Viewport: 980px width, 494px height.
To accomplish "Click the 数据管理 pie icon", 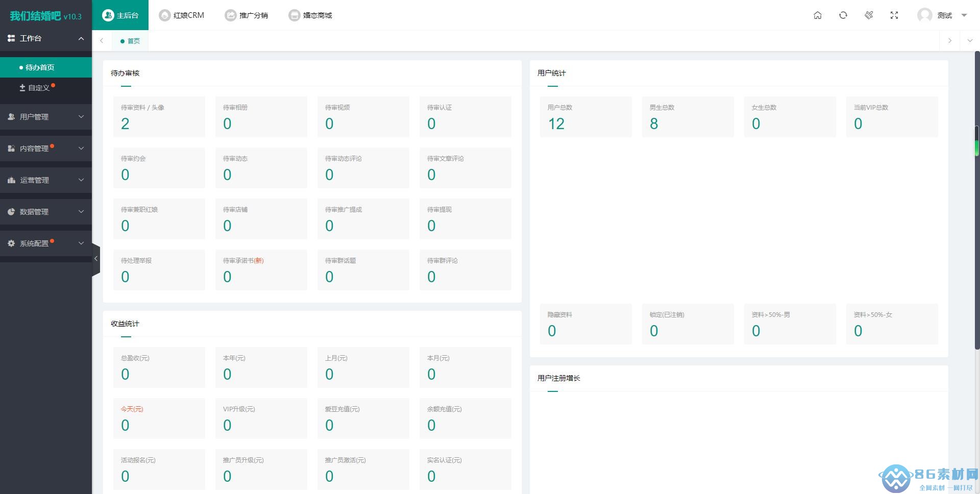I will pyautogui.click(x=11, y=212).
